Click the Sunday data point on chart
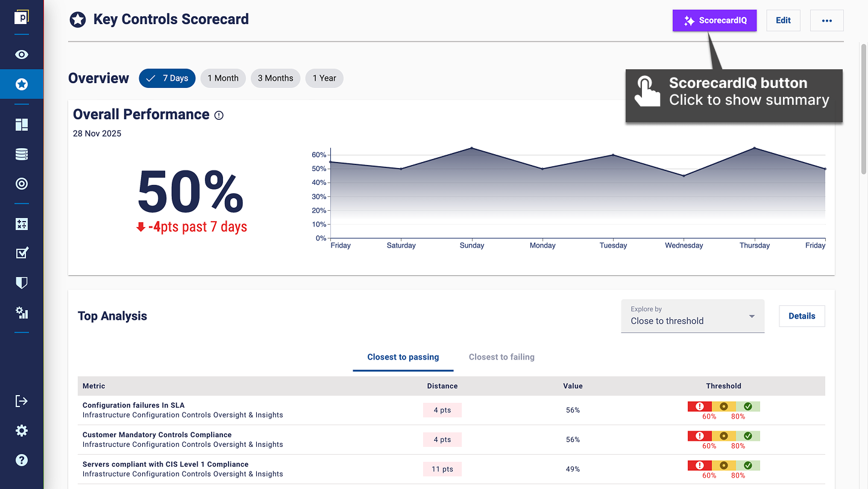868x489 pixels. click(x=472, y=148)
